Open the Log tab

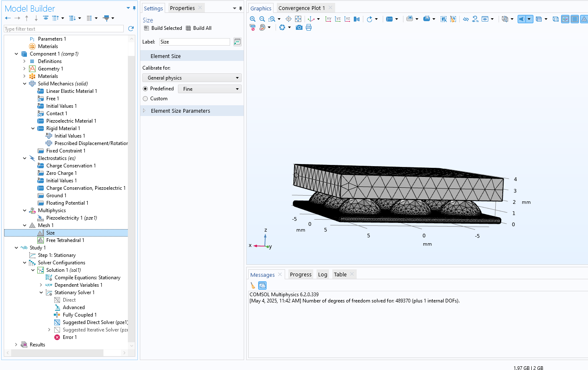pos(322,275)
